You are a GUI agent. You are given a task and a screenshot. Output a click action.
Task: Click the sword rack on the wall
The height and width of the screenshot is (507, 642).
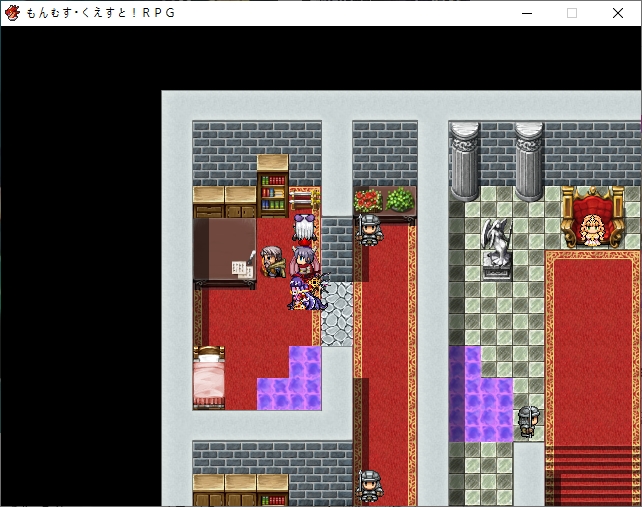[305, 199]
